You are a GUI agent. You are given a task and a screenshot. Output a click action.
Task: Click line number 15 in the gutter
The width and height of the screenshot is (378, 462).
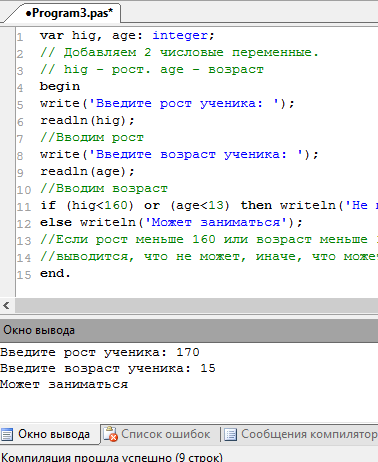click(24, 275)
